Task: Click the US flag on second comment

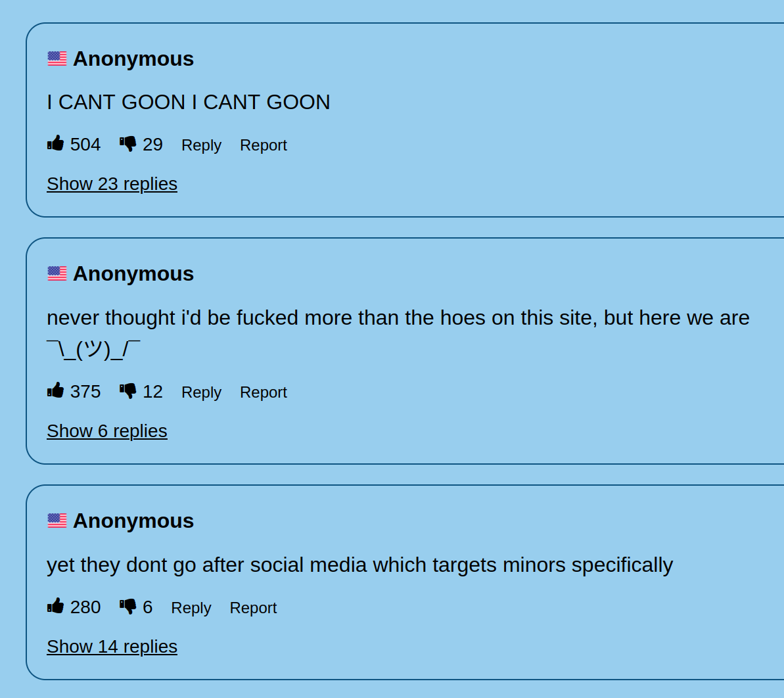Action: 57,273
